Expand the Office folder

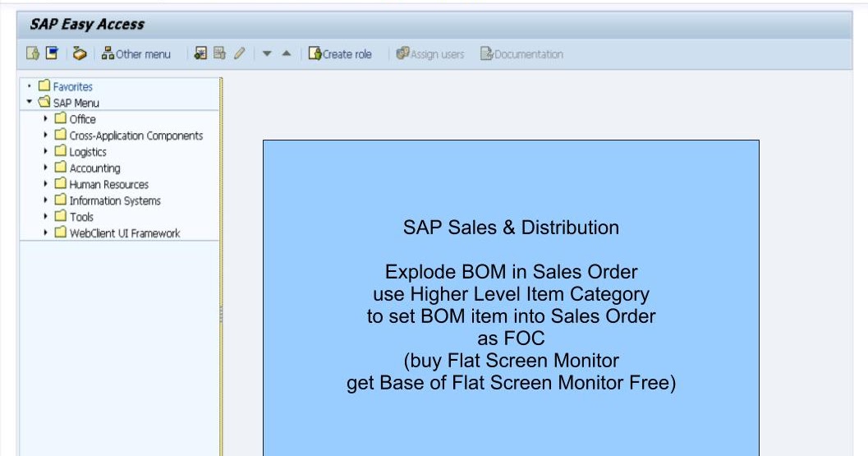click(45, 118)
